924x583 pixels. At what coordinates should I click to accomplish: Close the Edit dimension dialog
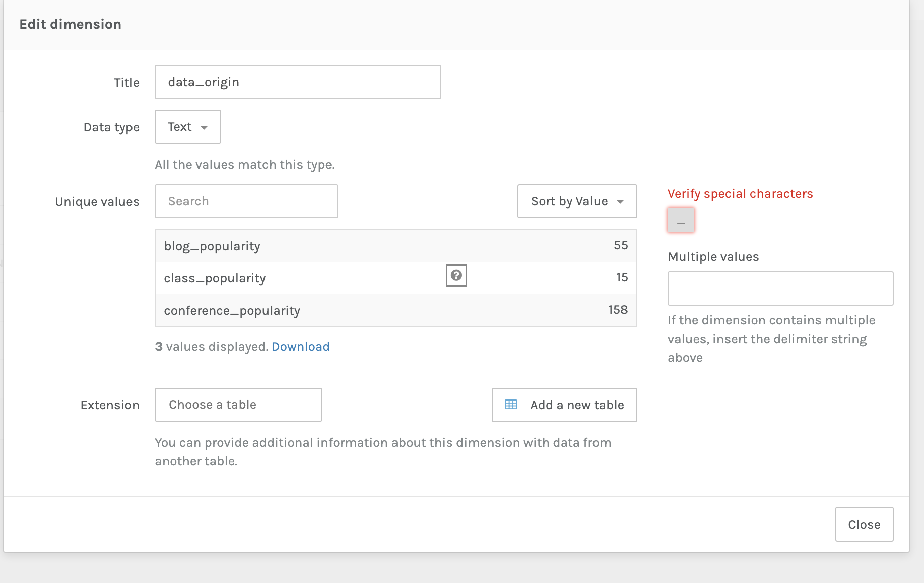pos(864,524)
